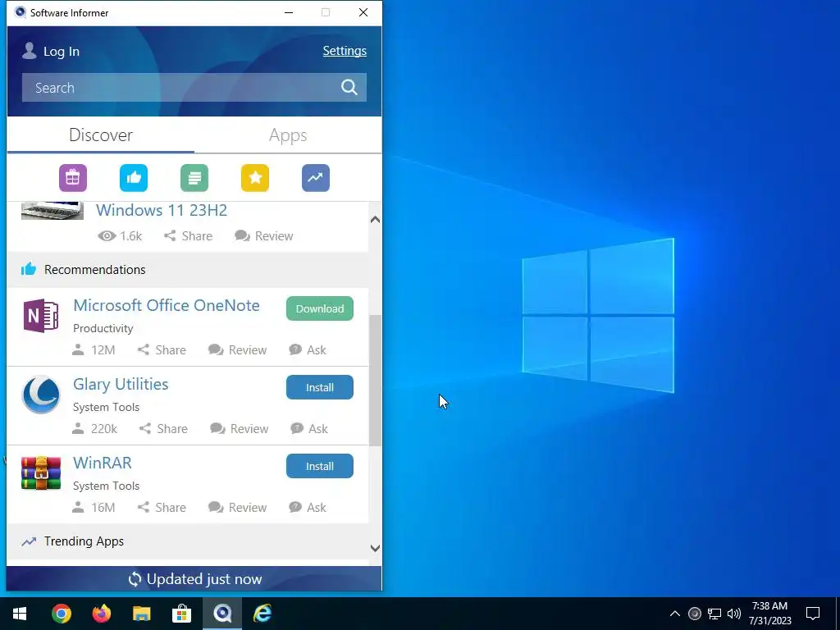Click Review under WinRAR

tap(237, 507)
